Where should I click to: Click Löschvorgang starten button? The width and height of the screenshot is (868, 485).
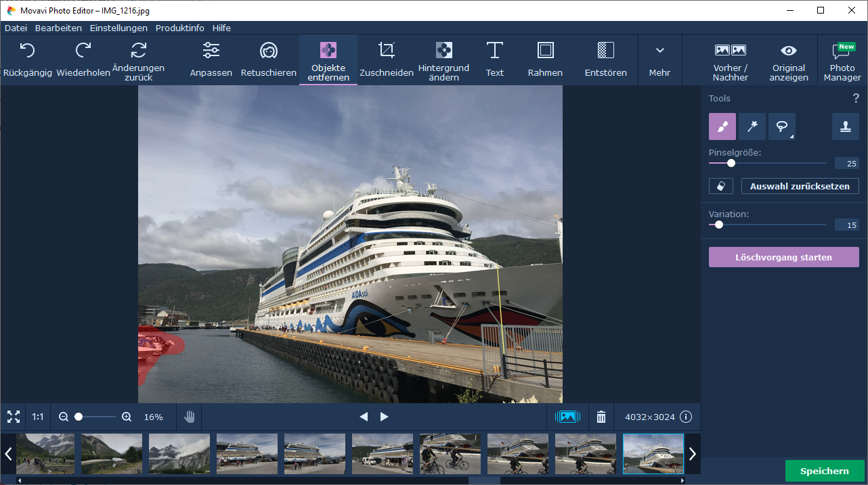click(x=783, y=257)
